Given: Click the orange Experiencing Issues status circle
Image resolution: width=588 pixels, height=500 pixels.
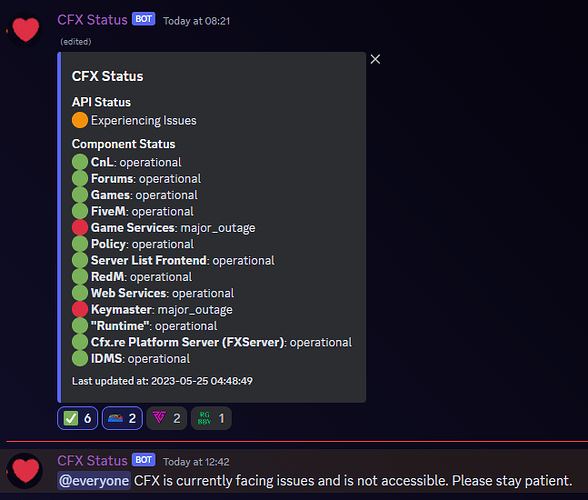Looking at the screenshot, I should [80, 120].
